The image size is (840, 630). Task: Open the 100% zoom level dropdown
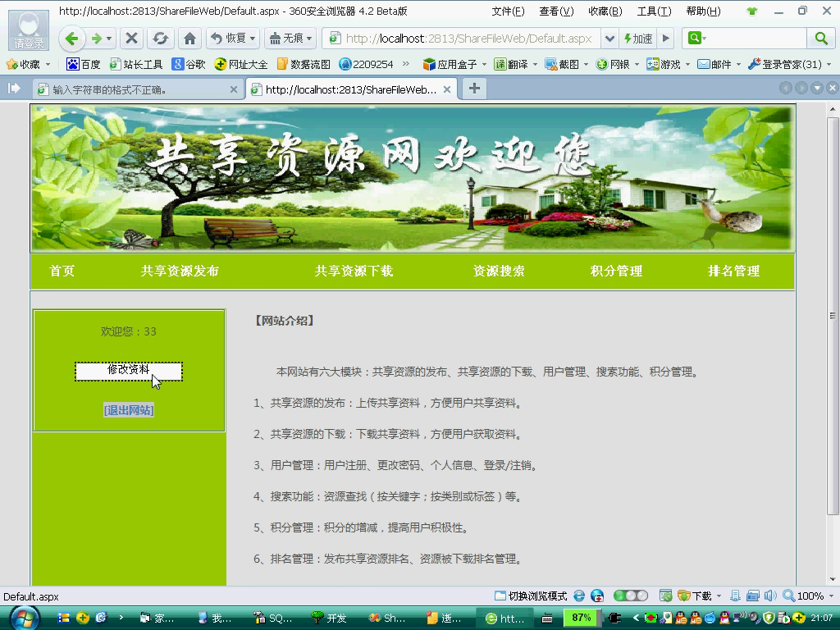(829, 596)
